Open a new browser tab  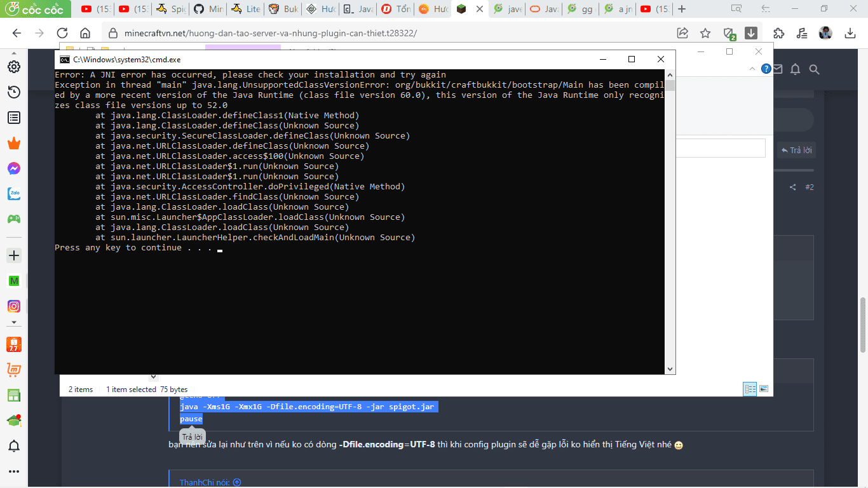682,9
